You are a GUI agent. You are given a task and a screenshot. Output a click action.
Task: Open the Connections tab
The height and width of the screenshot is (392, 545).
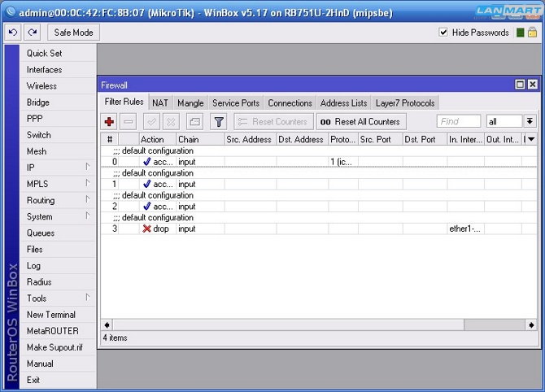pos(290,103)
